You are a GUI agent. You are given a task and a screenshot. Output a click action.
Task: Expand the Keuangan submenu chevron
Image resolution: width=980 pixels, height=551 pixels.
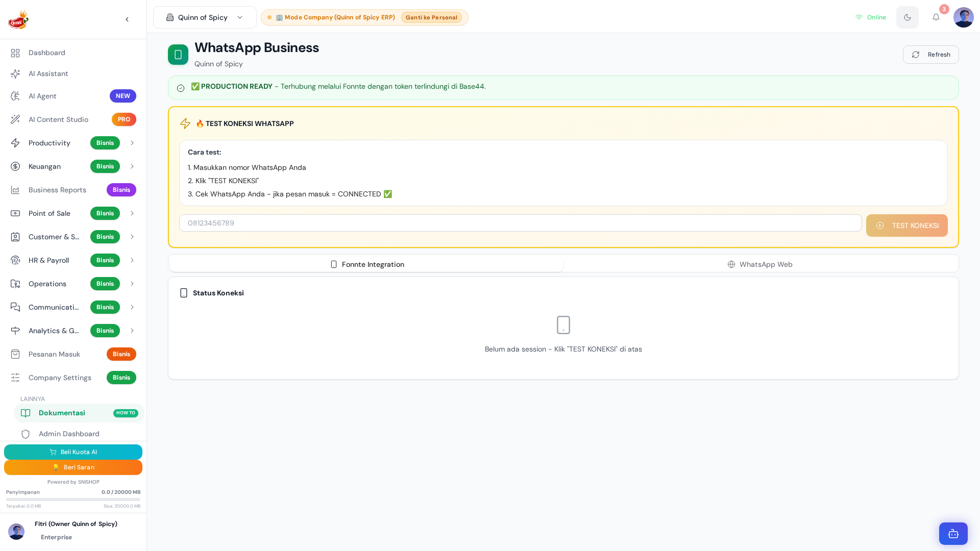132,166
